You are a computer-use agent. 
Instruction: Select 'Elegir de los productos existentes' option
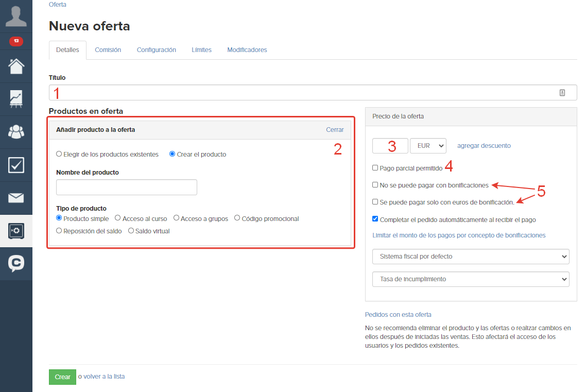coord(59,154)
